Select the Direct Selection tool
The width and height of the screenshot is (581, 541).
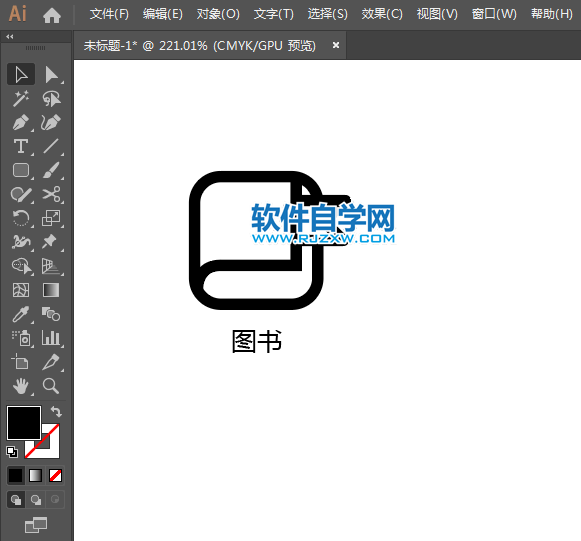[x=51, y=74]
